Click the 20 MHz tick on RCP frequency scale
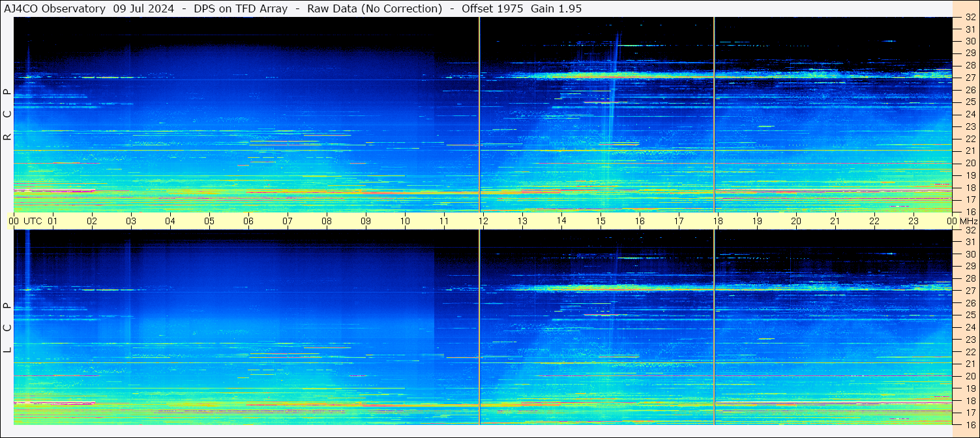This screenshot has width=980, height=438. point(970,163)
